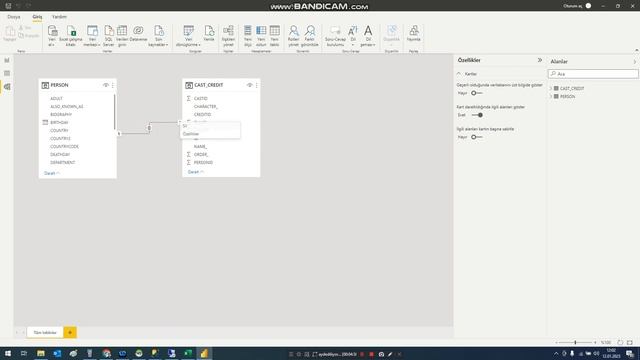Collapse the Alanlar pane chevron
The height and width of the screenshot is (360, 640).
635,62
